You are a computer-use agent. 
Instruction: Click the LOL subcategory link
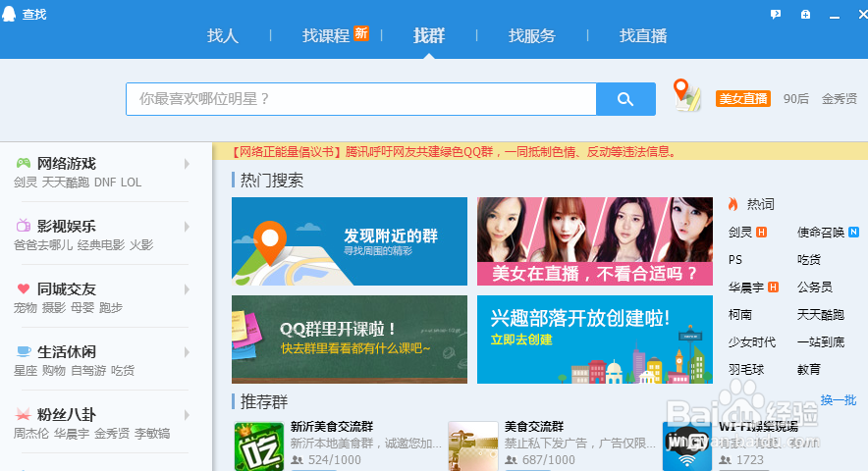click(x=131, y=183)
